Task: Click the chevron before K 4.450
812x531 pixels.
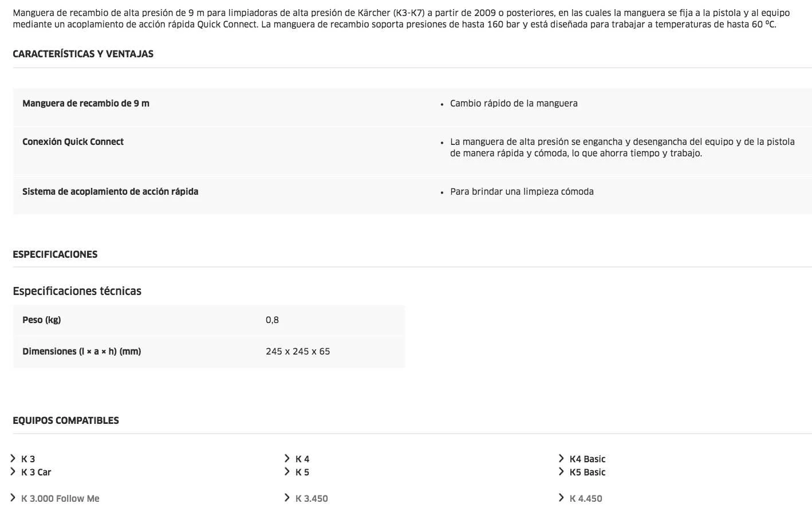Action: (562, 498)
